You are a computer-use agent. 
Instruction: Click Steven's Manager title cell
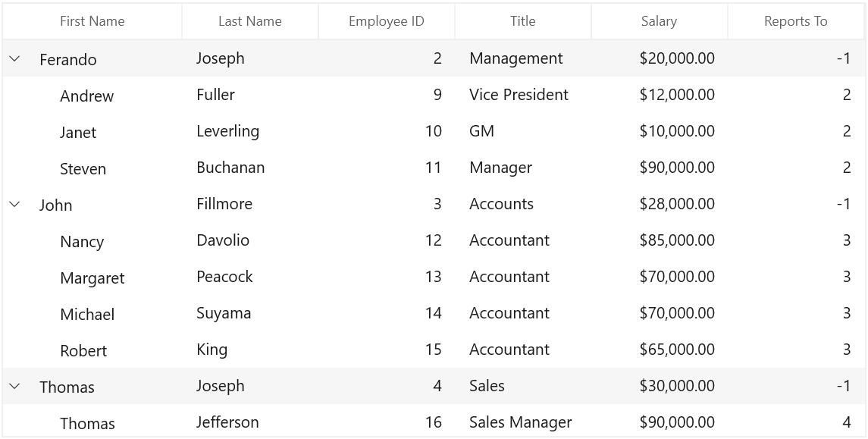[x=523, y=168]
